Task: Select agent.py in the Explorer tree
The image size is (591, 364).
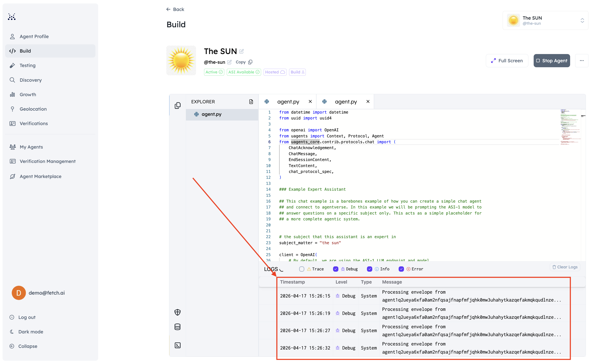Action: coord(211,114)
